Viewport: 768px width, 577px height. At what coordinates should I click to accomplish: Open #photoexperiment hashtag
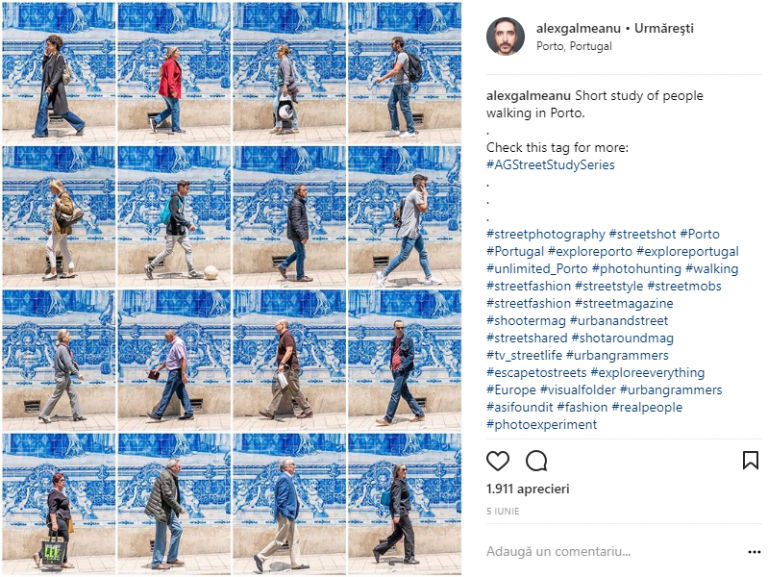pos(541,425)
